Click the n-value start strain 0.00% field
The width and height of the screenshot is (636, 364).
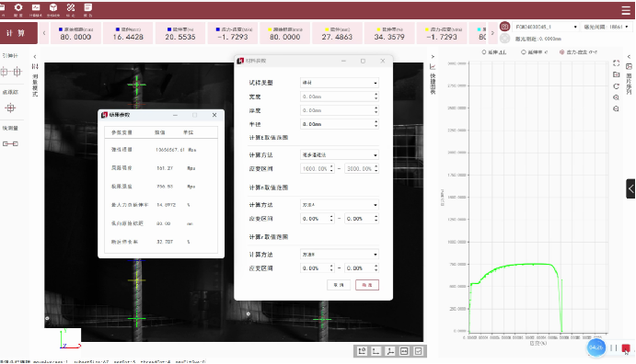point(318,219)
